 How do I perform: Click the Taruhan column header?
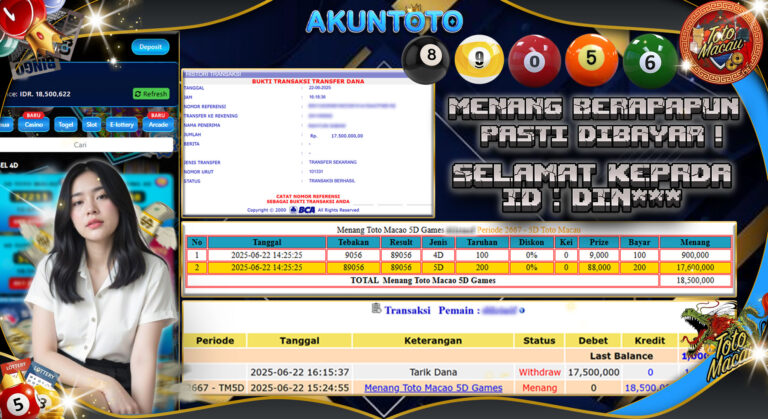click(x=482, y=242)
